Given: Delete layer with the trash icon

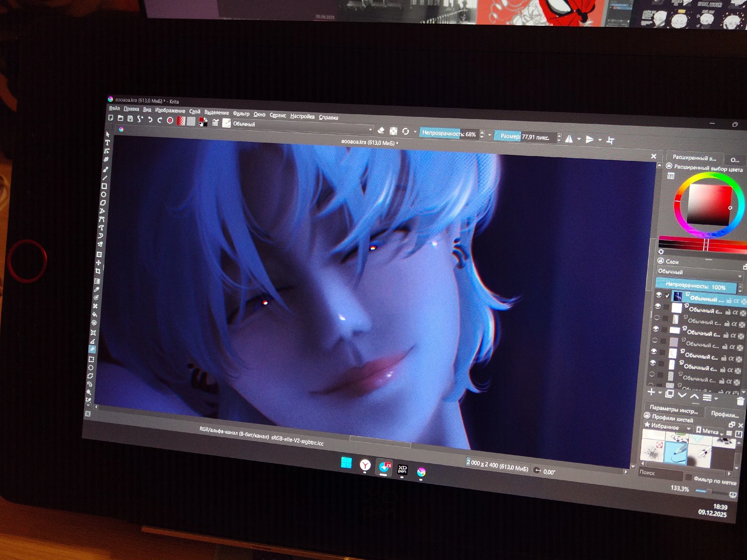Looking at the screenshot, I should click(x=740, y=401).
